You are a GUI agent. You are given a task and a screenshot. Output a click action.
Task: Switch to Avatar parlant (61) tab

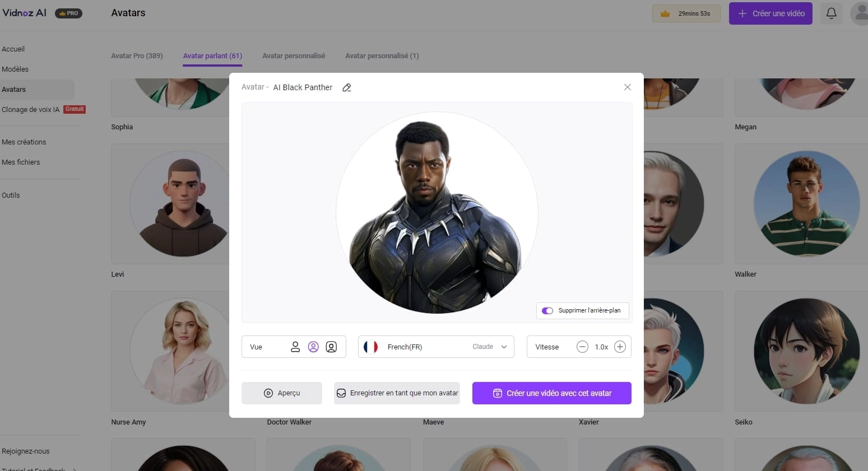pyautogui.click(x=212, y=55)
